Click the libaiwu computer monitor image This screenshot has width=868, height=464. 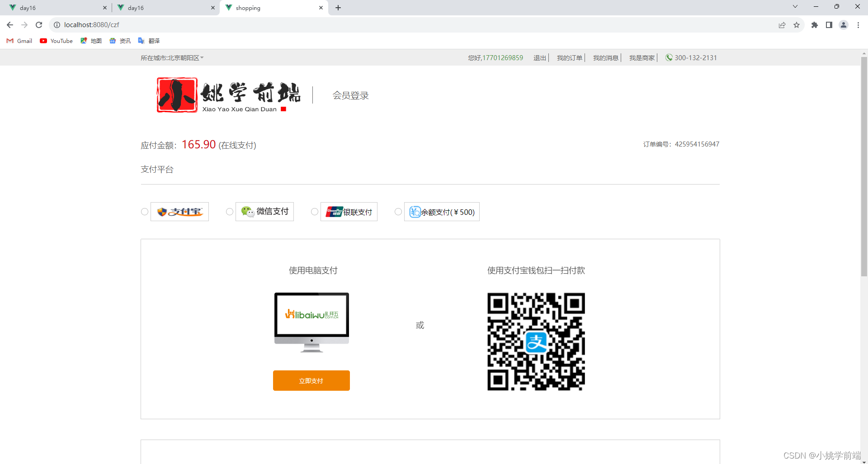311,322
